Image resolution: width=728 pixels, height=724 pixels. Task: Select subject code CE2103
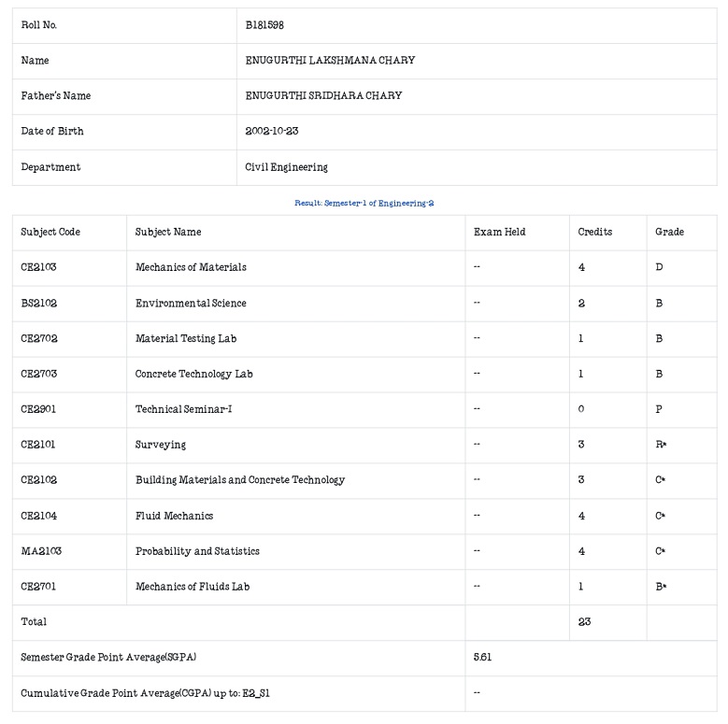pos(38,267)
